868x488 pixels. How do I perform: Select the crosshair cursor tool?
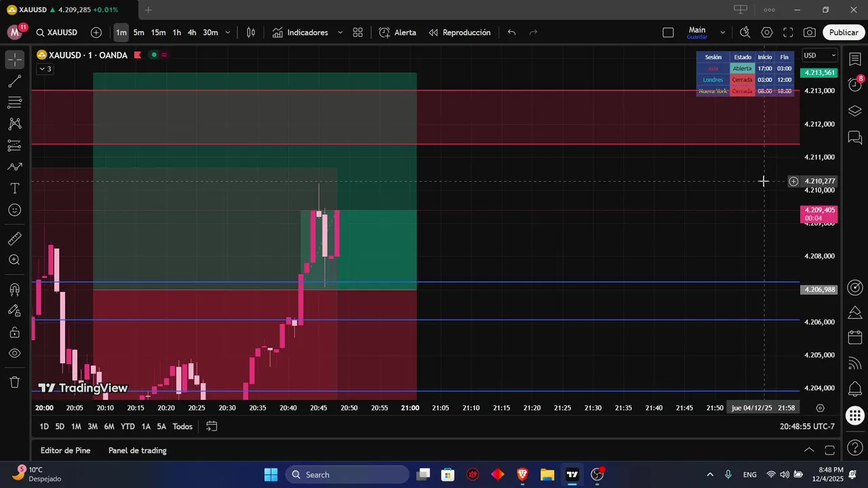(14, 60)
